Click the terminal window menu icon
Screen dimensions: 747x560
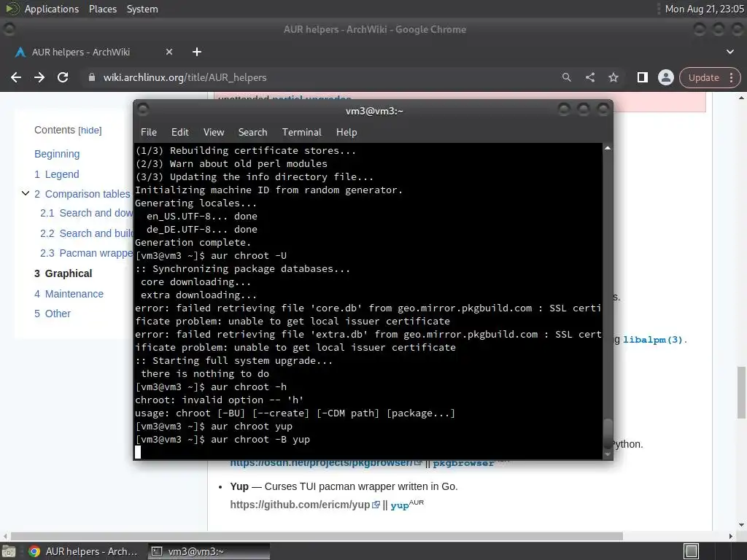[x=142, y=110]
